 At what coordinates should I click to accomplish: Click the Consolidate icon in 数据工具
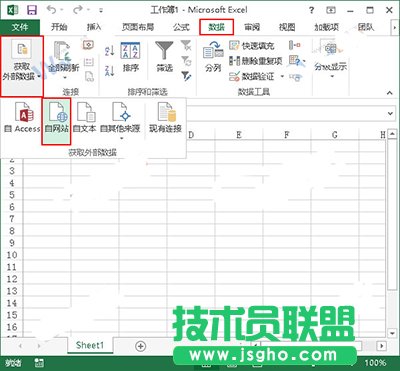point(295,45)
